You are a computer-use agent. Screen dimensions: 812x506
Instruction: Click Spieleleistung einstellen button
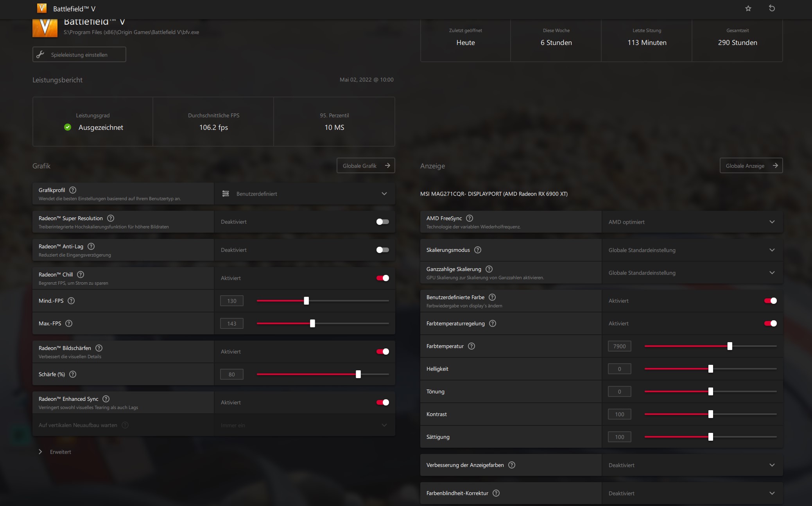79,55
